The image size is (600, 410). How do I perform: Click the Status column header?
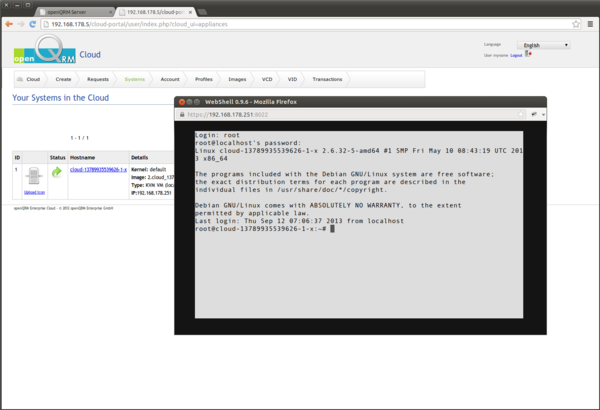[x=57, y=157]
